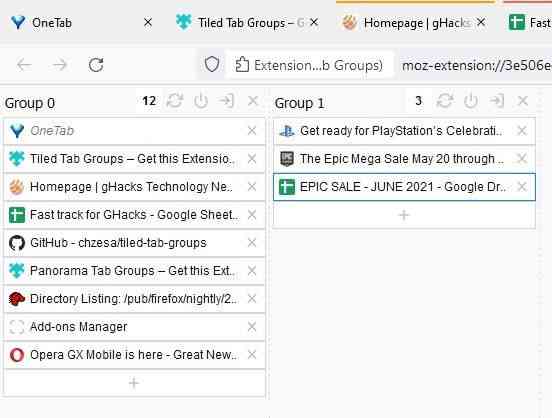Open Panorama Tab Groups entry
The height and width of the screenshot is (418, 552).
(x=134, y=271)
